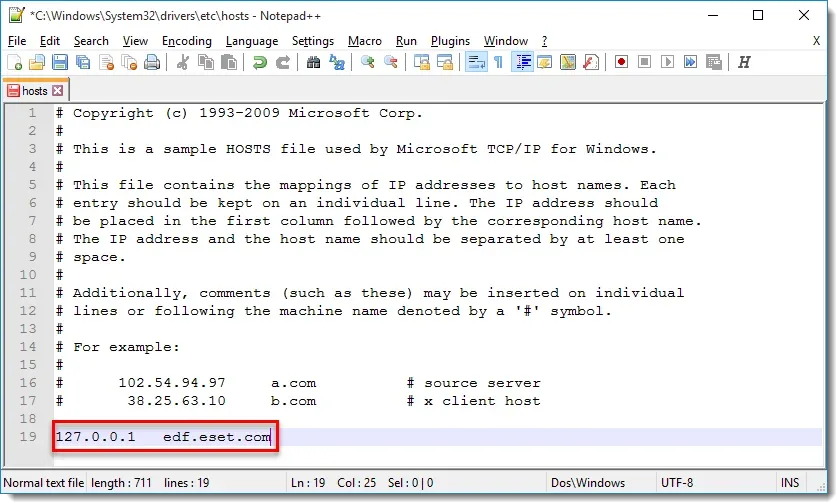Toggle indent guide display
837x503 pixels.
point(522,62)
